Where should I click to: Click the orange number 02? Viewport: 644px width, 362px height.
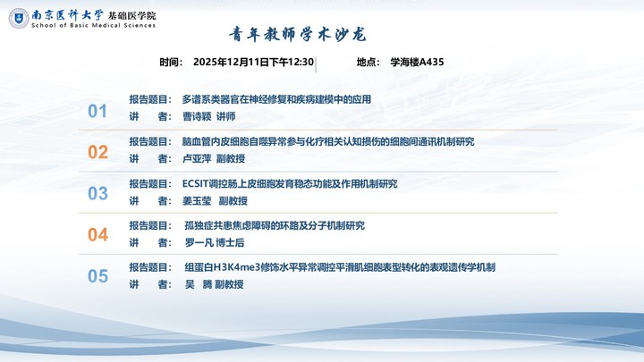point(97,152)
